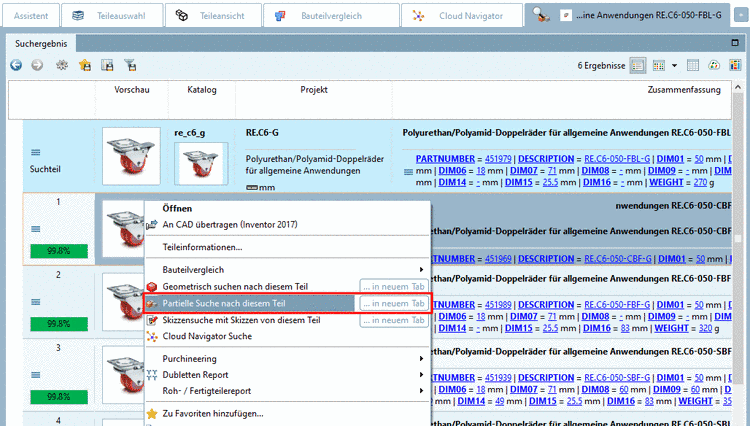Click the re_c6_g catalog thumbnail
Viewport: 750px width, 426px height.
(x=201, y=164)
